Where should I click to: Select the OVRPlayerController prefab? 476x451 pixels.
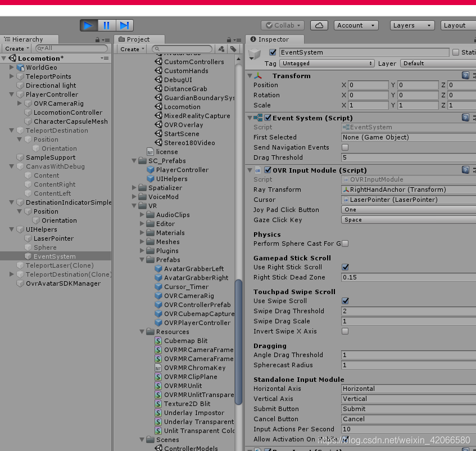[x=197, y=323]
